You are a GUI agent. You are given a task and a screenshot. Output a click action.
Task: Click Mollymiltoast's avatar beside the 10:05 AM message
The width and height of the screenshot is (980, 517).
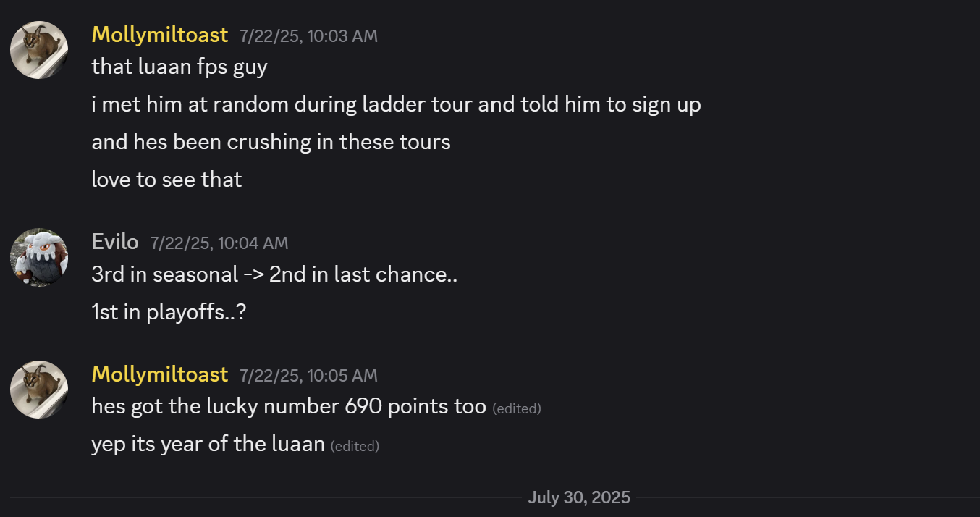click(x=39, y=390)
